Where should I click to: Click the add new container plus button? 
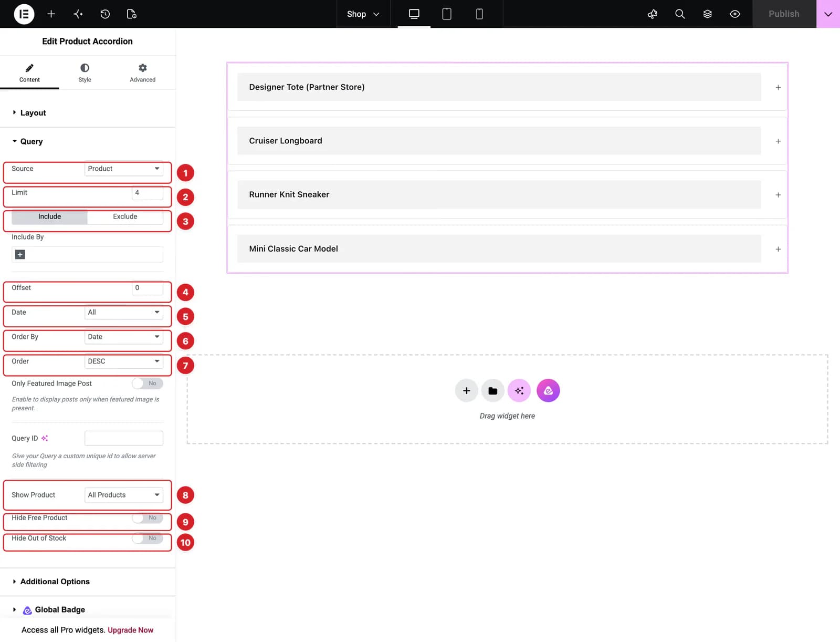(x=466, y=390)
